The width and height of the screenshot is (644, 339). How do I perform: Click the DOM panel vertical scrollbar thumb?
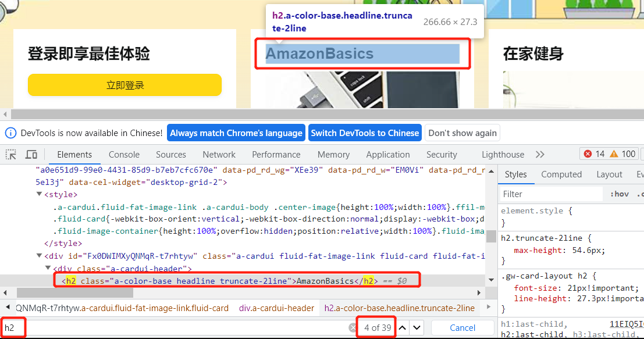[491, 236]
